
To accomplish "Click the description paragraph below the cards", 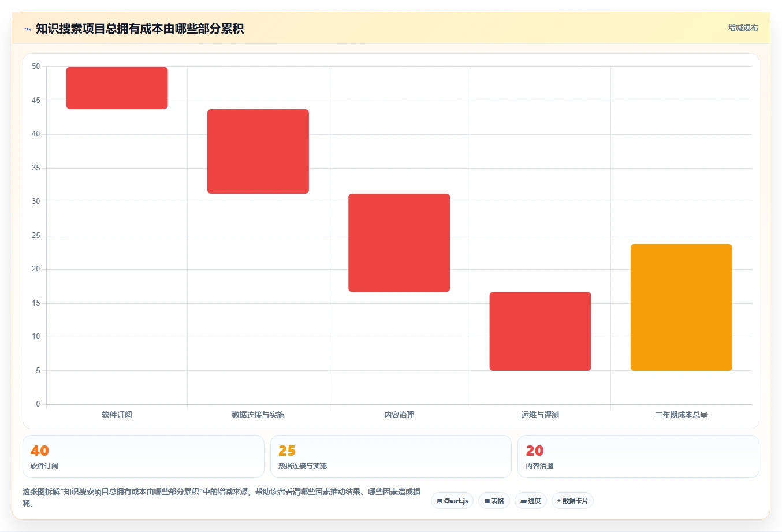I will (222, 497).
